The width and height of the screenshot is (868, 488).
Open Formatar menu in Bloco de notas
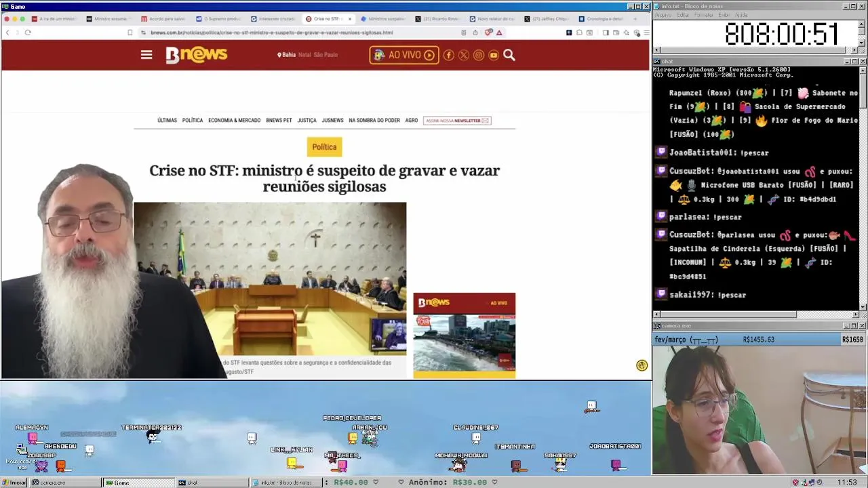coord(704,15)
